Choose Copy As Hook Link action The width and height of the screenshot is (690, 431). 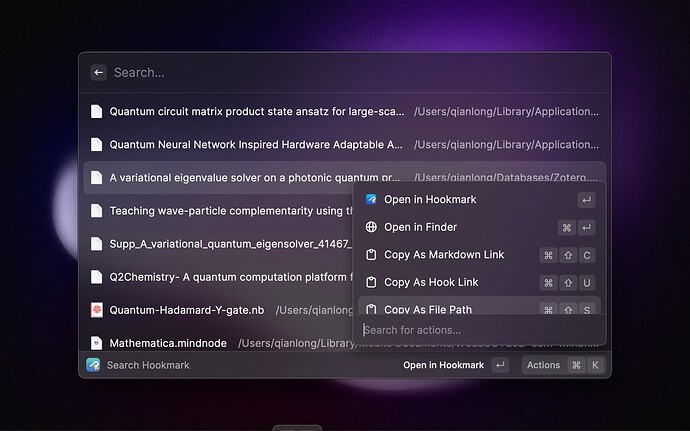click(480, 282)
